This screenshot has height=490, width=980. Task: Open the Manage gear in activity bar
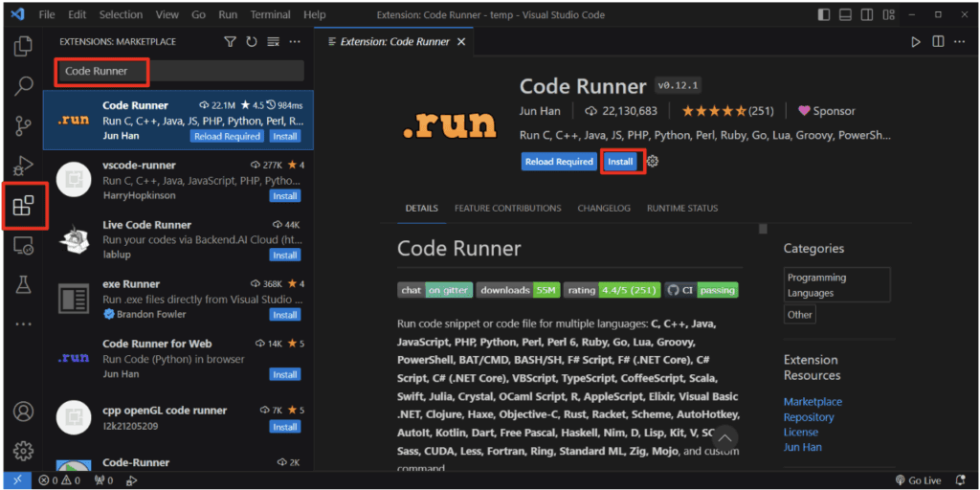tap(23, 451)
